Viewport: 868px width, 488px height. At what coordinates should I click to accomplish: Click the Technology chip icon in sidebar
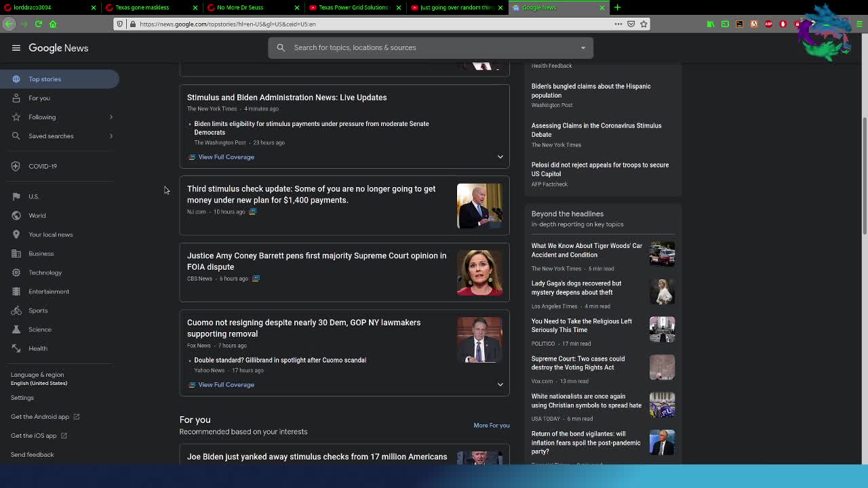(16, 272)
